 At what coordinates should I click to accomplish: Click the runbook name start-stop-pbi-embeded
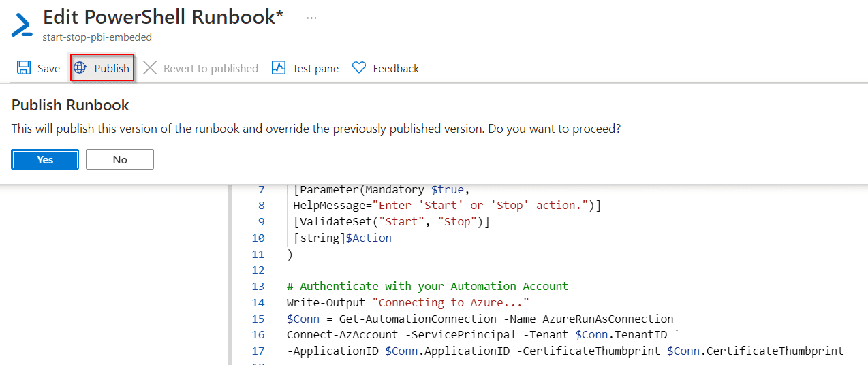tap(97, 37)
